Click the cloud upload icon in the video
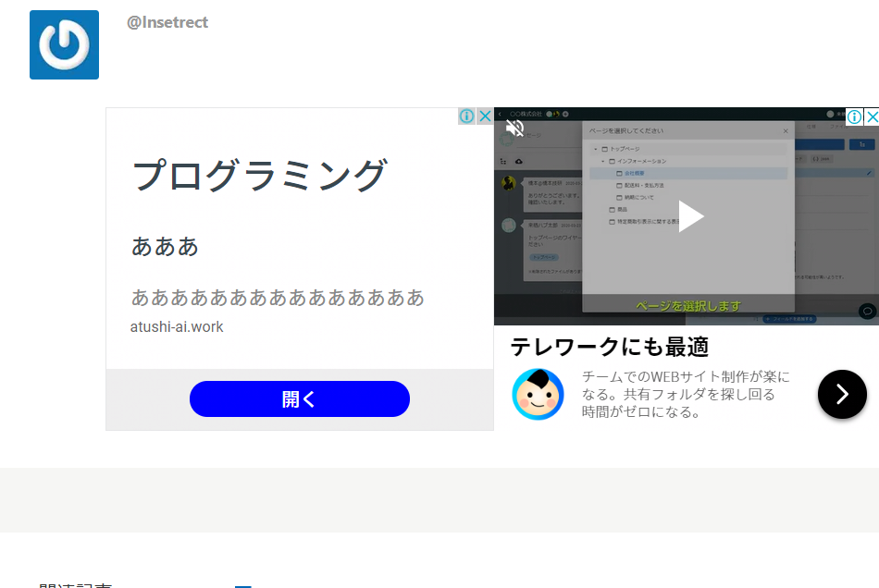Image resolution: width=879 pixels, height=588 pixels. point(517,160)
